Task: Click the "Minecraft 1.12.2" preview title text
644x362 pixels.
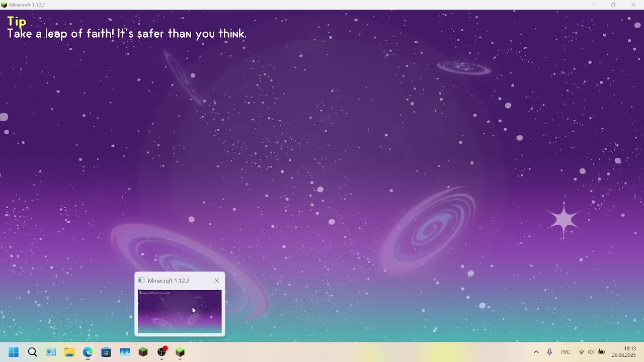Action: (169, 281)
